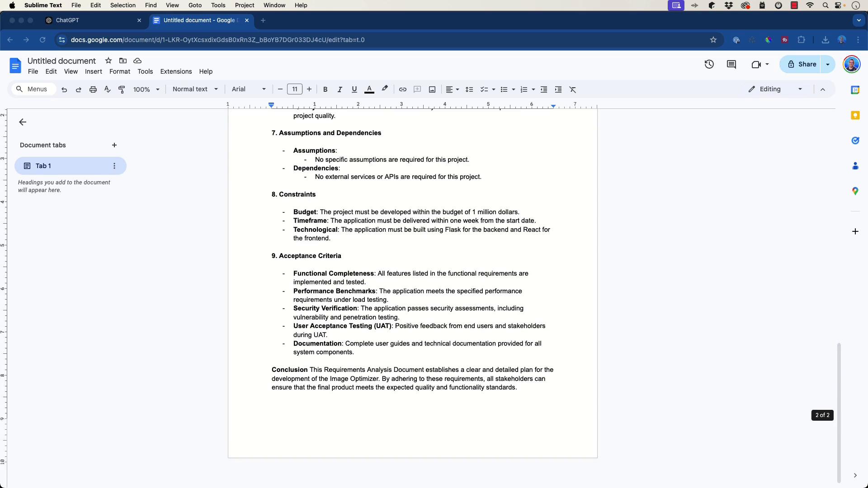Screen dimensions: 868x488
Task: Click the print icon in toolbar
Action: coord(93,89)
